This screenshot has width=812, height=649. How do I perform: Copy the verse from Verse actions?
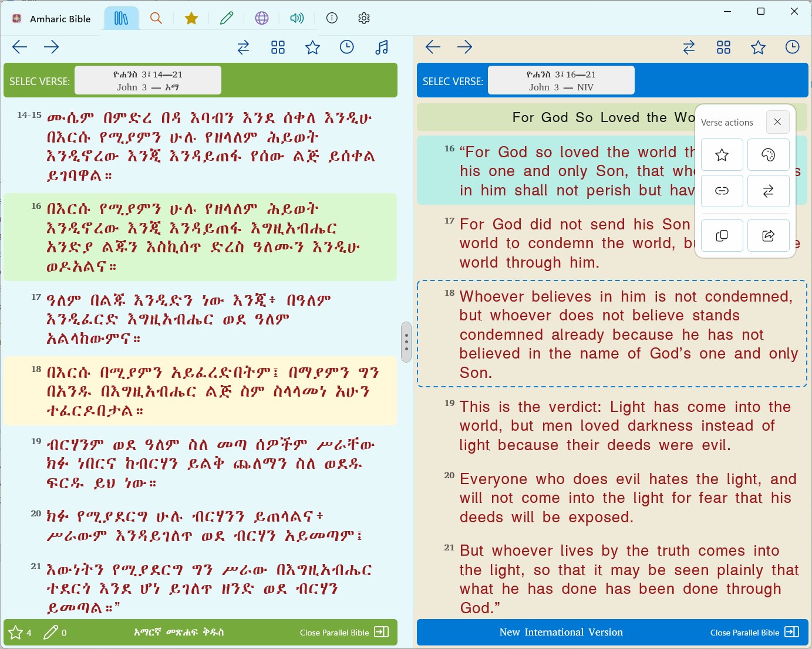[722, 235]
